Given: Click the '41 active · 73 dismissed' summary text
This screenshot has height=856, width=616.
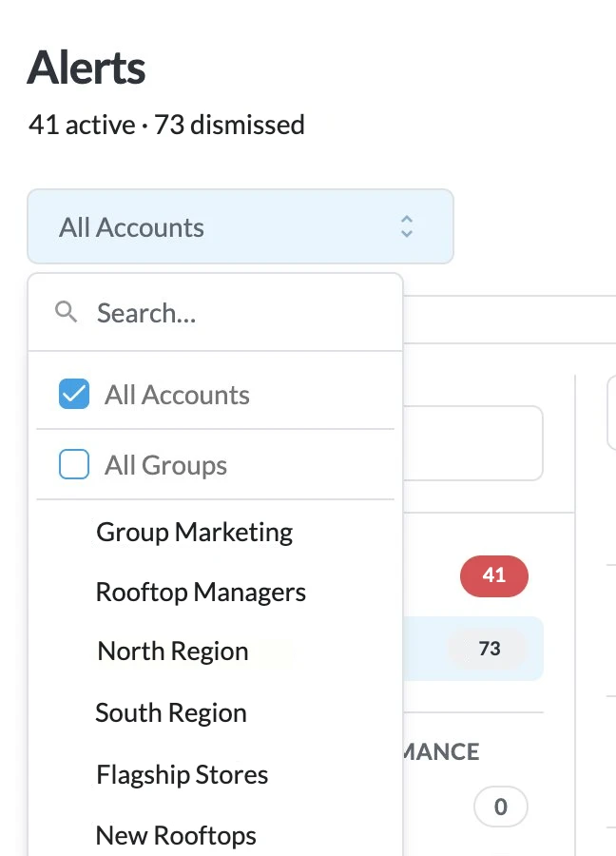Looking at the screenshot, I should click(x=166, y=125).
